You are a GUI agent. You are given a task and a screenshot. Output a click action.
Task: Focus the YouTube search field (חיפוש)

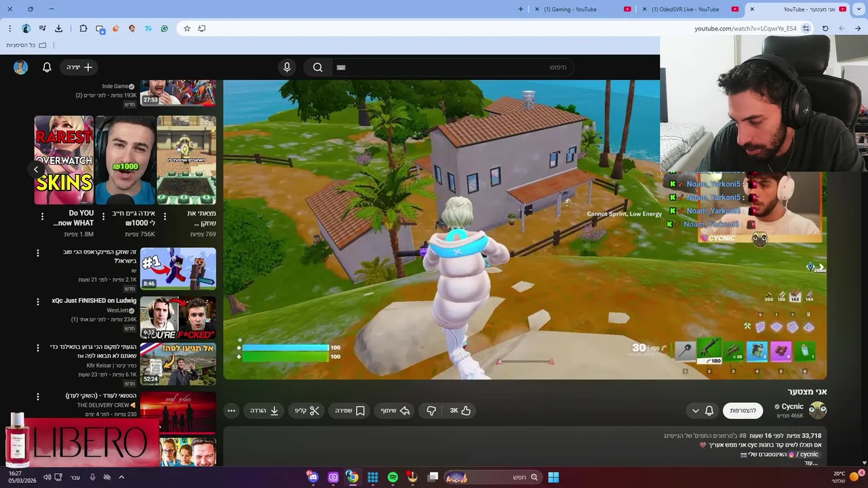452,67
